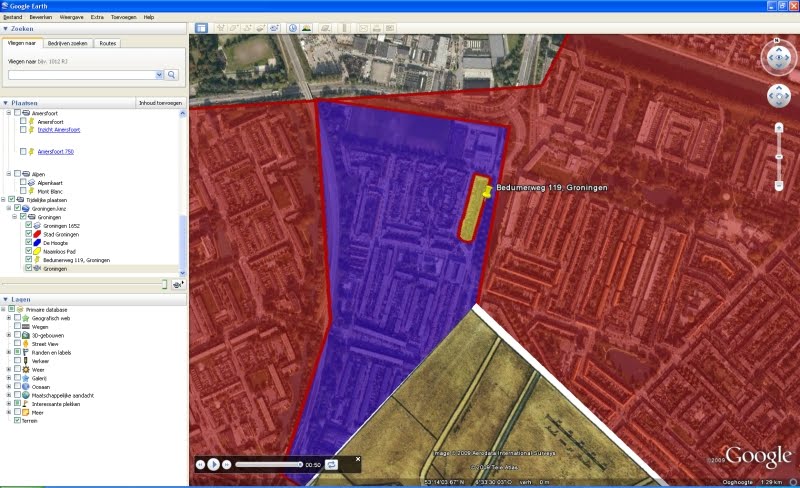
Task: Toggle the tour loop repeat button
Action: point(331,464)
